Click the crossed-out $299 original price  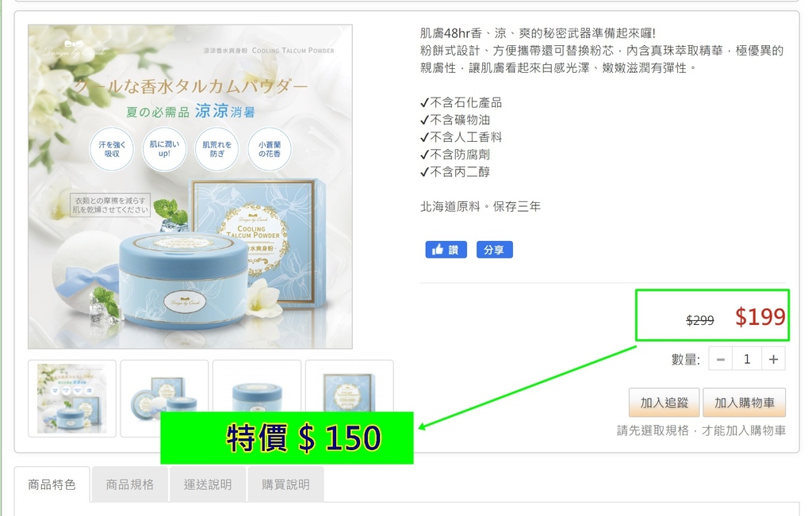click(x=699, y=320)
